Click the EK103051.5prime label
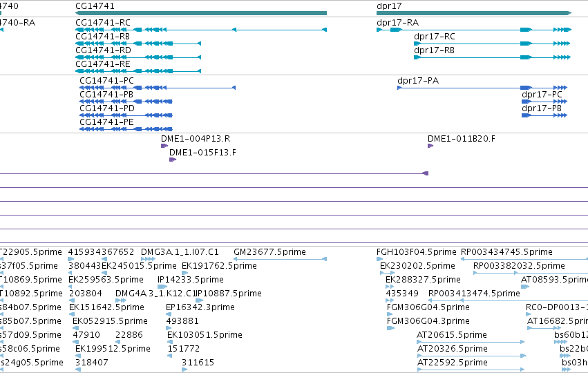Image resolution: width=588 pixels, height=373 pixels. (205, 335)
